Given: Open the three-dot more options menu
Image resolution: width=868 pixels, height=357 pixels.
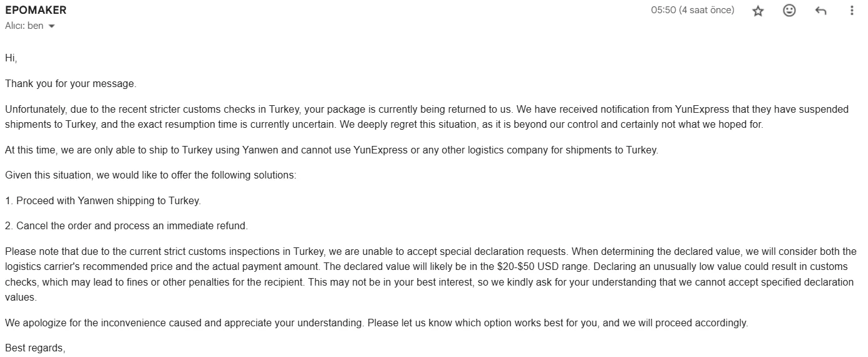Looking at the screenshot, I should [852, 11].
